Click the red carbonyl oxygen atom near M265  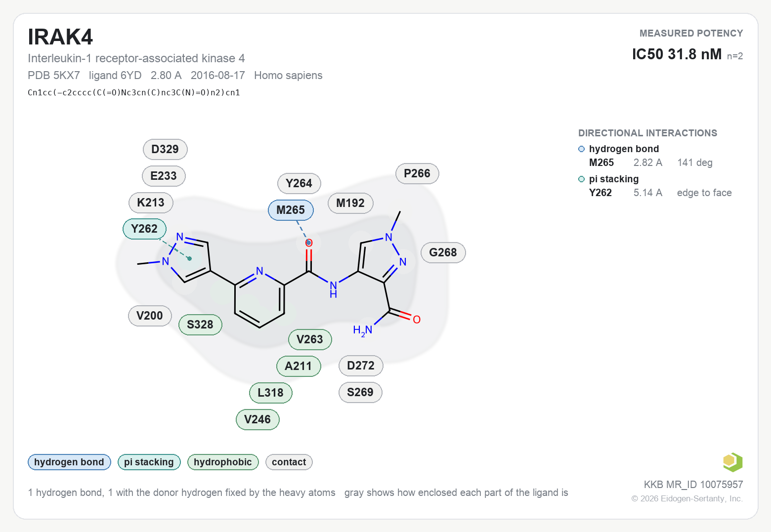point(309,243)
